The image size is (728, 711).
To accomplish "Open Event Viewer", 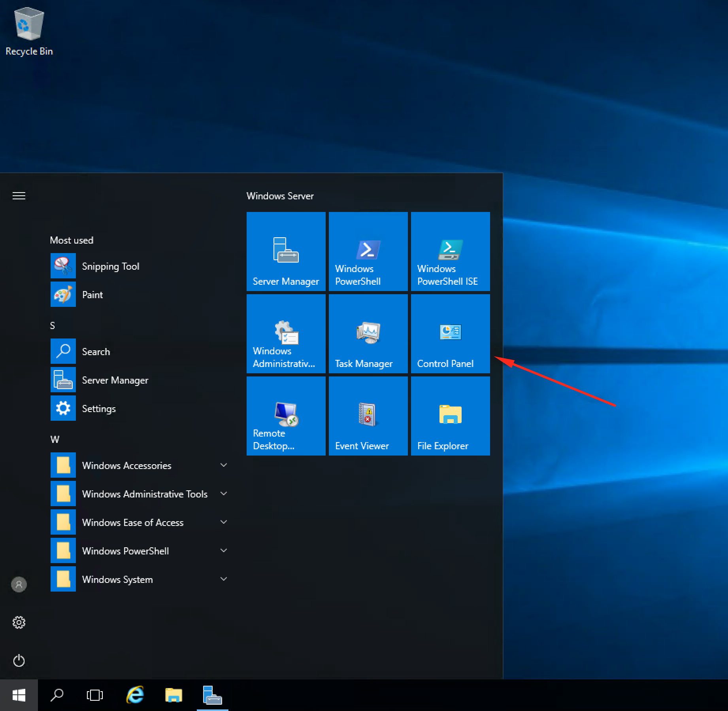I will click(x=368, y=416).
